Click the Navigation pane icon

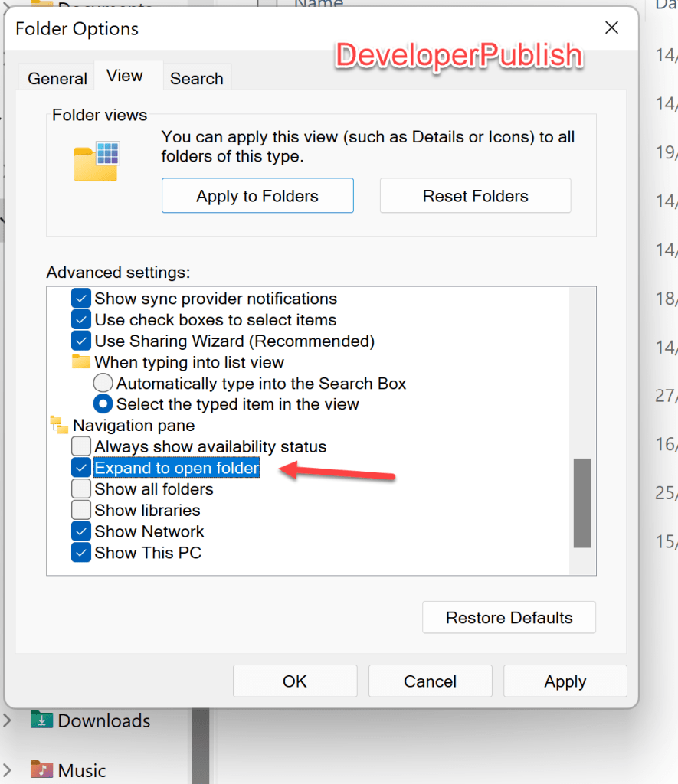click(59, 425)
